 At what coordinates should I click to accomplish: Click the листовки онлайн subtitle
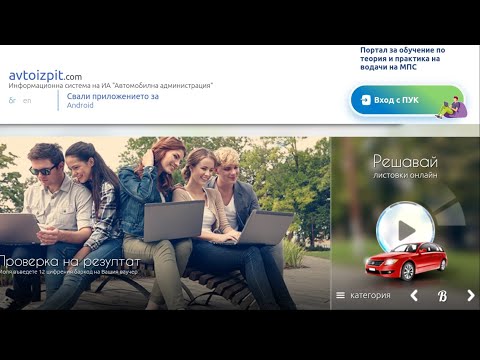tap(405, 175)
